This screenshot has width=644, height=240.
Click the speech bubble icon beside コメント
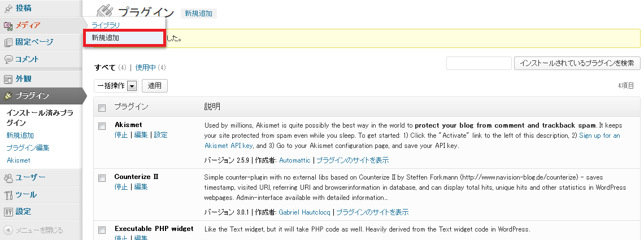click(8, 59)
